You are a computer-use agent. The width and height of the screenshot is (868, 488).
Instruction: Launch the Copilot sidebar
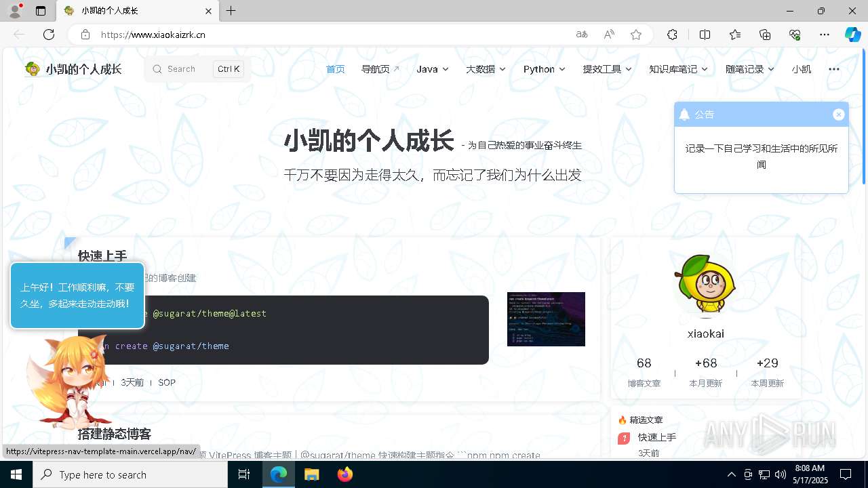pyautogui.click(x=852, y=35)
